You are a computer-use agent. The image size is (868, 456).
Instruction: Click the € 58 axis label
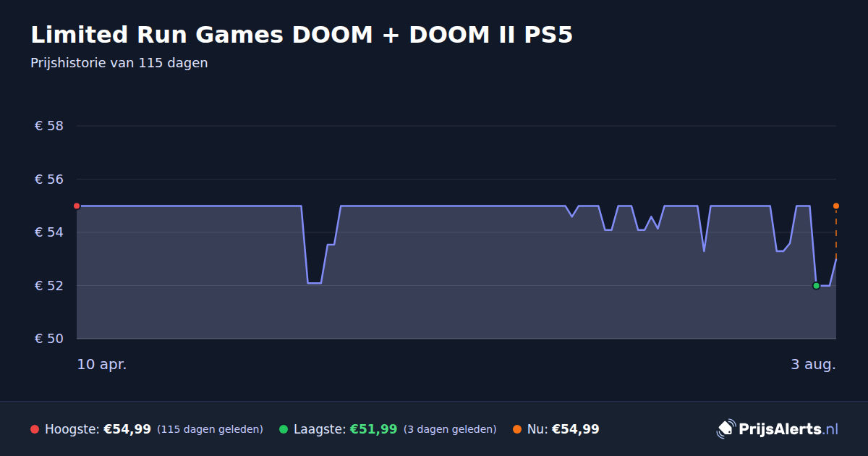click(x=49, y=126)
